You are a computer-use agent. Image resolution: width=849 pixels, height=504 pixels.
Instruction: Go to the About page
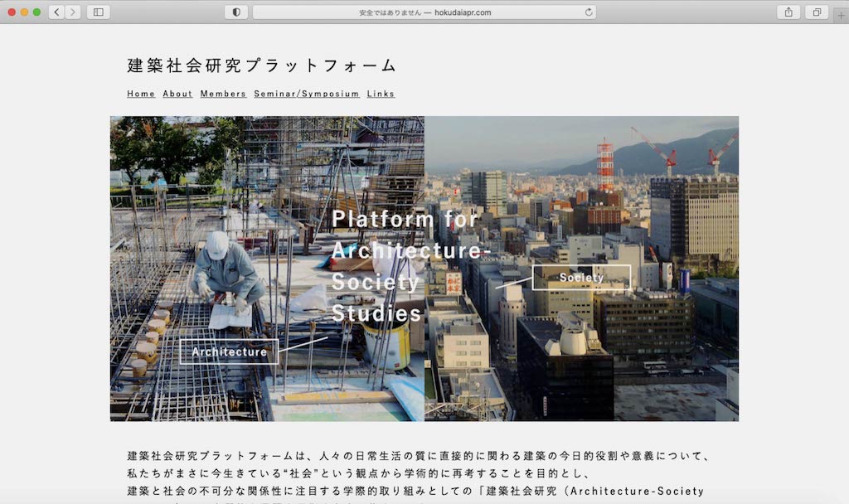[x=177, y=94]
